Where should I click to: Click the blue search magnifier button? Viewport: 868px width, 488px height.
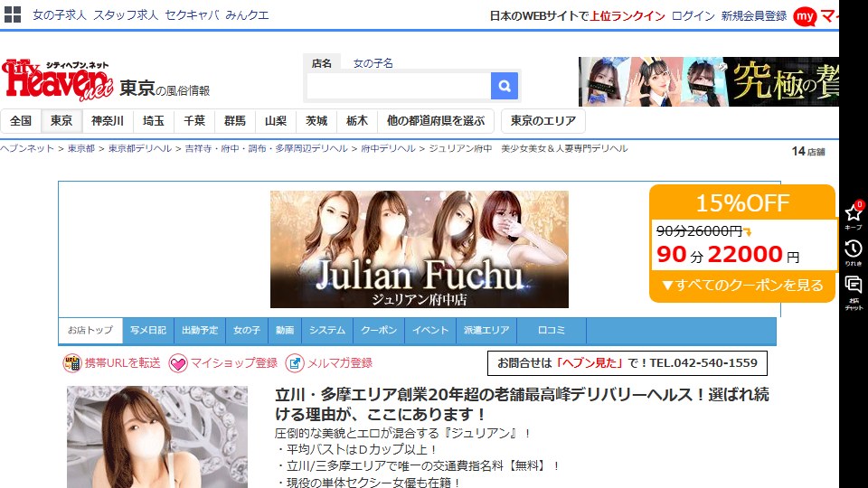pos(505,86)
